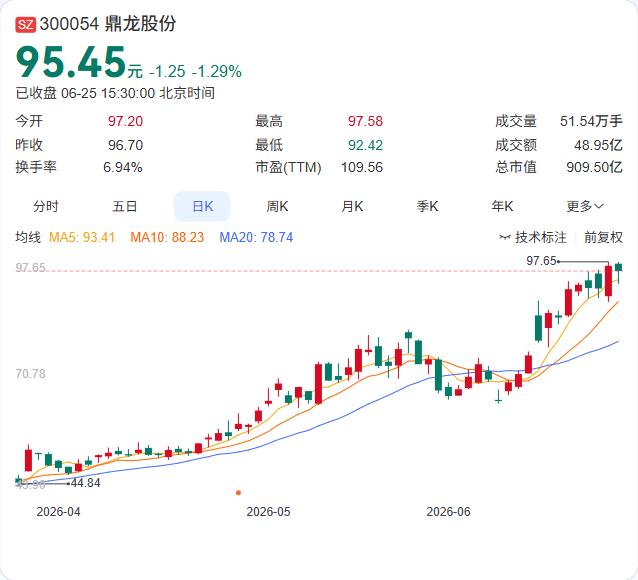Open the 季K quarterly chart tab
This screenshot has width=638, height=580.
[x=427, y=206]
